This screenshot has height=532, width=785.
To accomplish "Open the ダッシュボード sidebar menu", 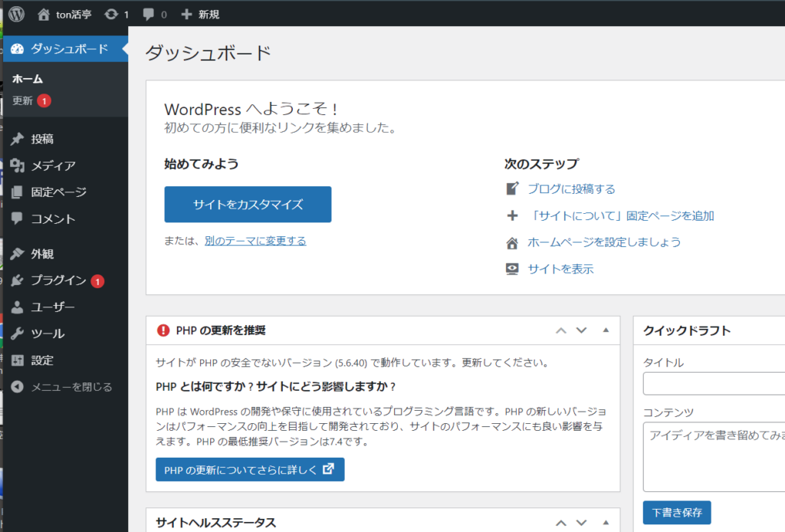I will pyautogui.click(x=66, y=48).
